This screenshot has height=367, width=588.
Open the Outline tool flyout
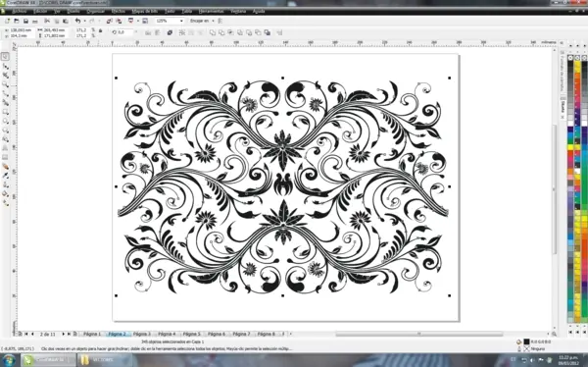5,184
